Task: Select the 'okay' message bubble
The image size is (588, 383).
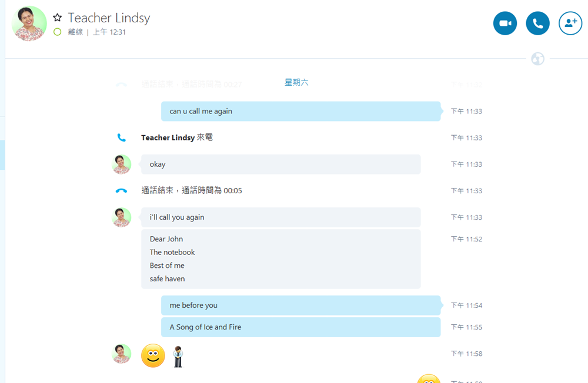Action: point(281,164)
